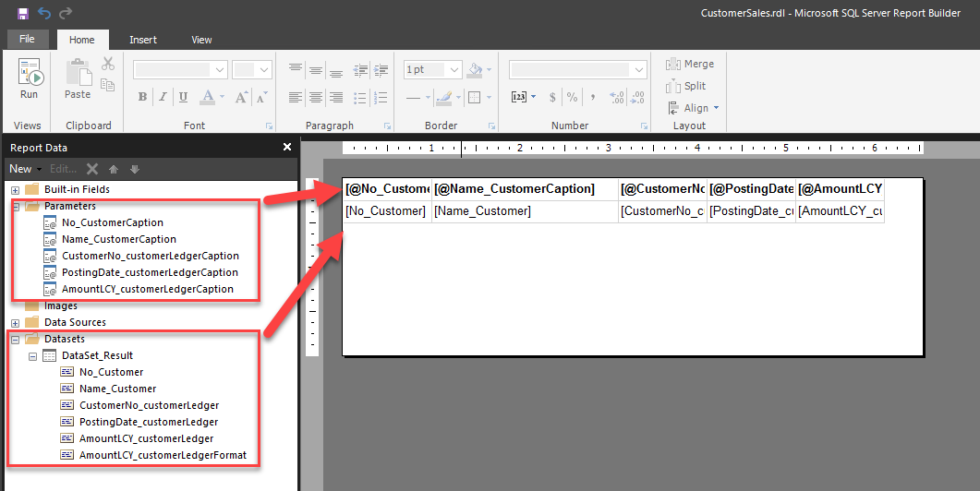Image resolution: width=980 pixels, height=491 pixels.
Task: Click the Delete X icon in Report Data
Action: (x=92, y=169)
